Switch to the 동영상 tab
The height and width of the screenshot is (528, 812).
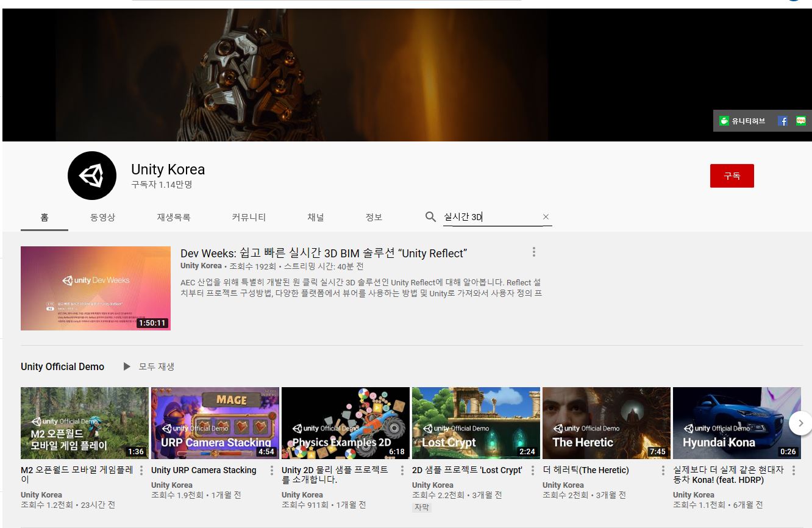[102, 217]
